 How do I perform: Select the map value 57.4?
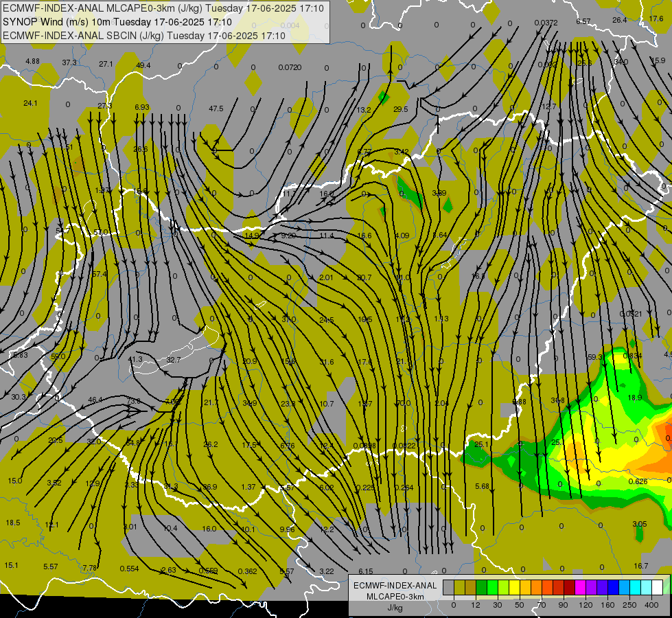[x=100, y=273]
